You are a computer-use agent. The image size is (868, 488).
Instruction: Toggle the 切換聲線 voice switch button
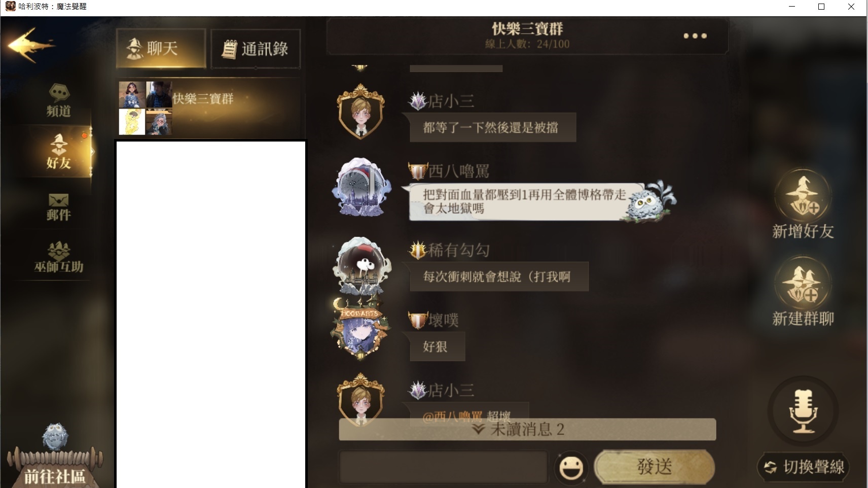[x=803, y=467]
